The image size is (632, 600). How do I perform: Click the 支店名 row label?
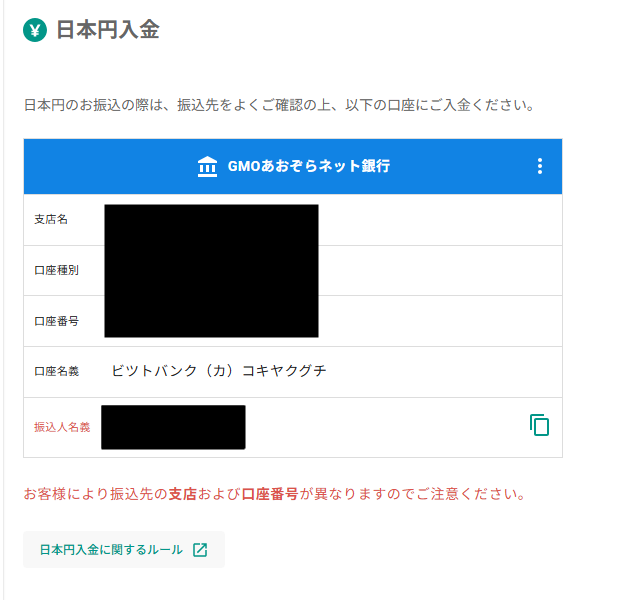(x=51, y=219)
